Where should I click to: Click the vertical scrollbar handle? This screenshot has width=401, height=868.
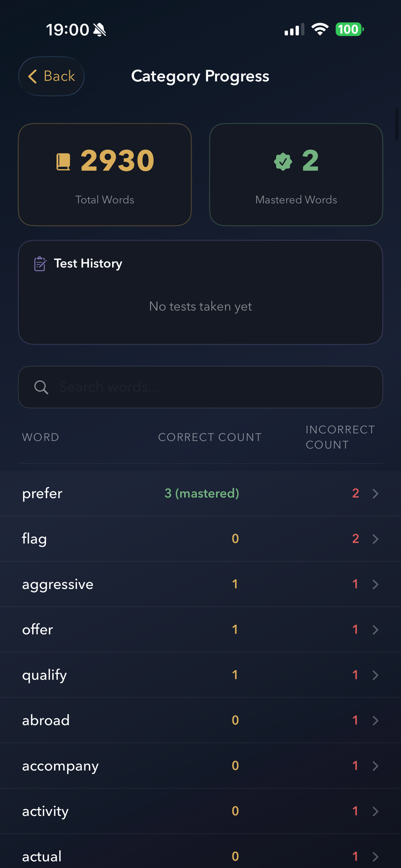coord(397,124)
